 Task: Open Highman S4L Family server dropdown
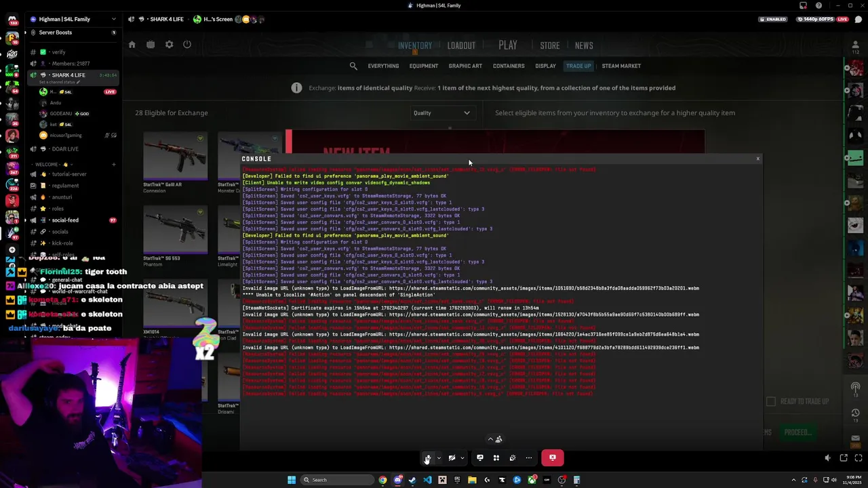(113, 19)
